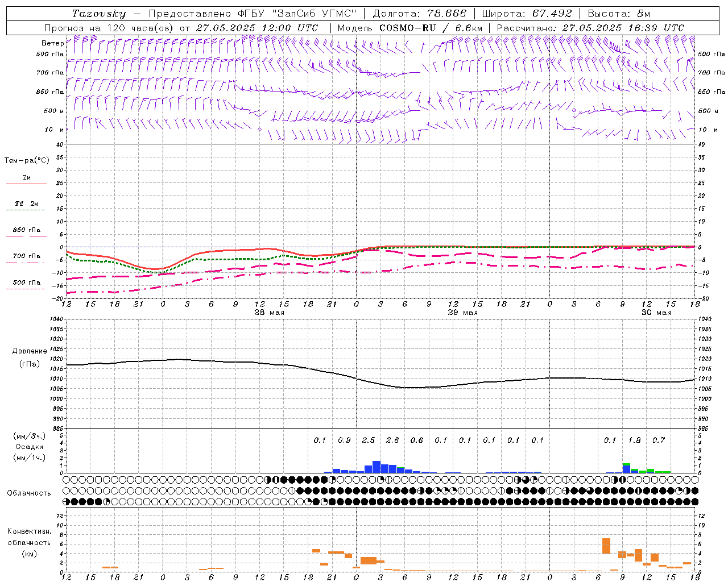This screenshot has height=582, width=728.
Task: Click the Ветер wind panel label
Action: point(52,43)
